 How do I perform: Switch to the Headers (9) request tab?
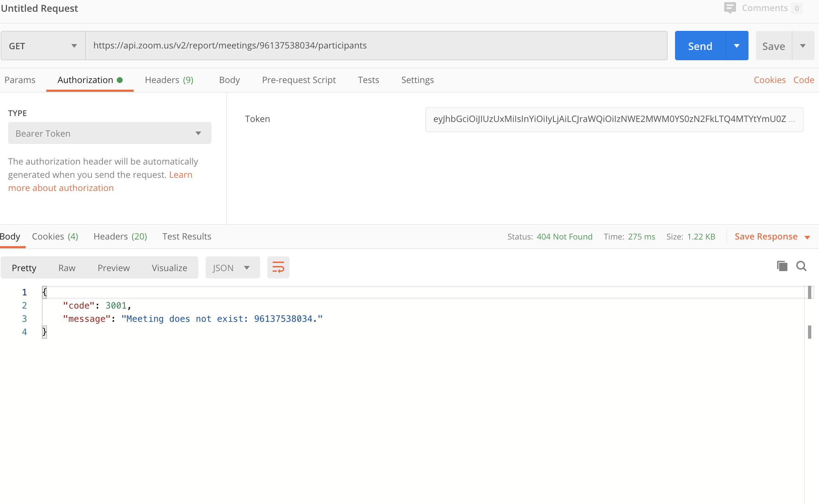pos(169,80)
